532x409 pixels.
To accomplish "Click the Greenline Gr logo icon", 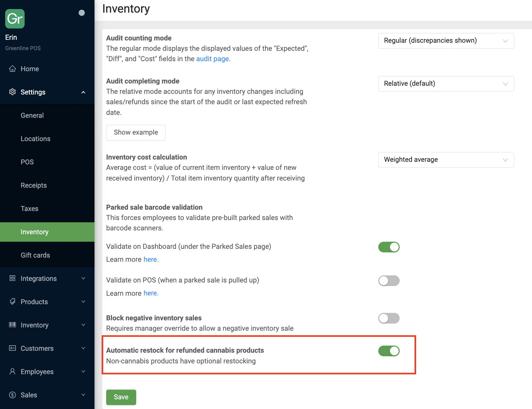I will [15, 19].
